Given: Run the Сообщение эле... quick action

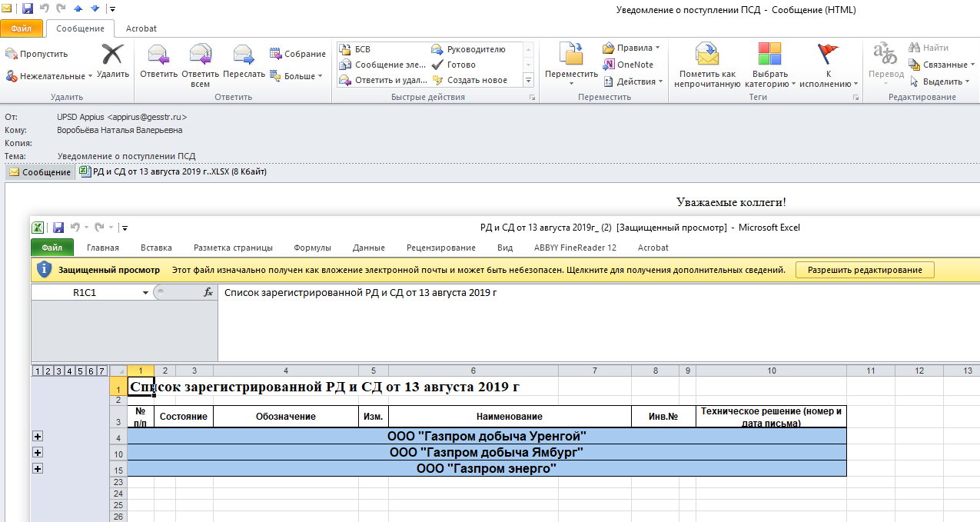Looking at the screenshot, I should tap(382, 65).
